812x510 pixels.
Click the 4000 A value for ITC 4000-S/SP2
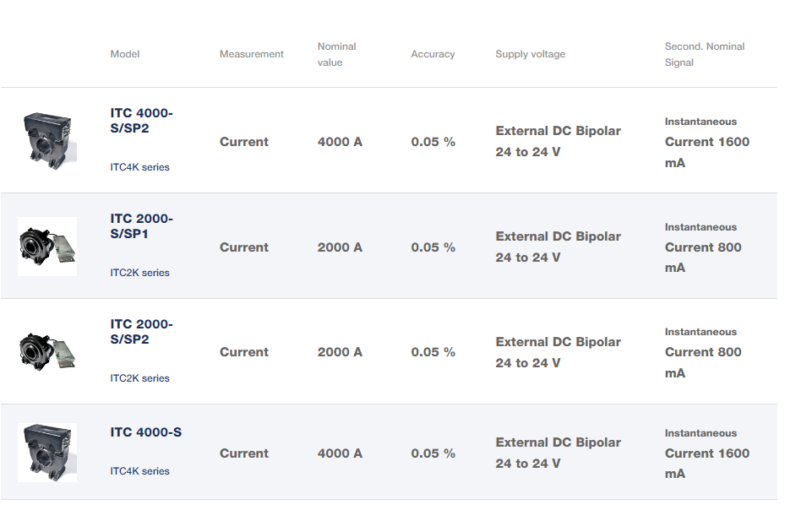[x=340, y=142]
